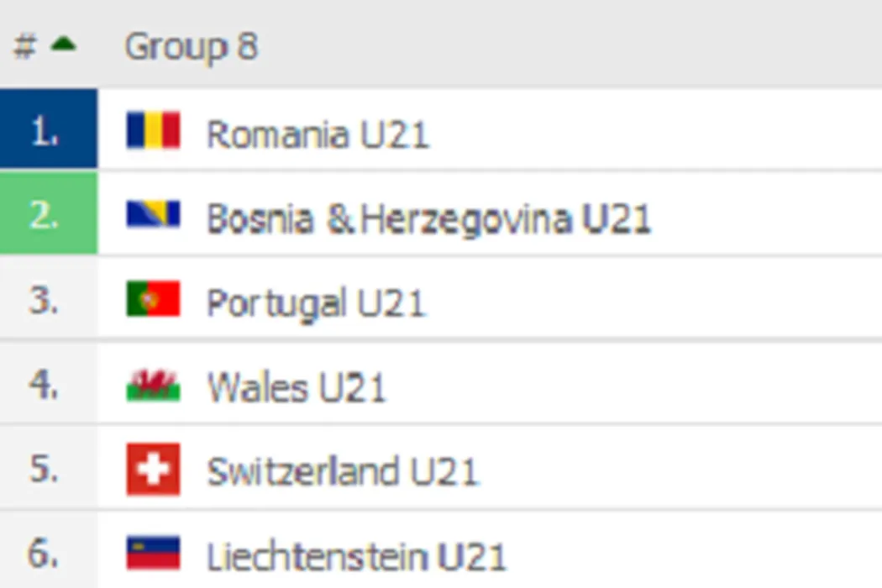This screenshot has width=882, height=588.
Task: Select the rank 4 position cell
Action: coord(46,385)
